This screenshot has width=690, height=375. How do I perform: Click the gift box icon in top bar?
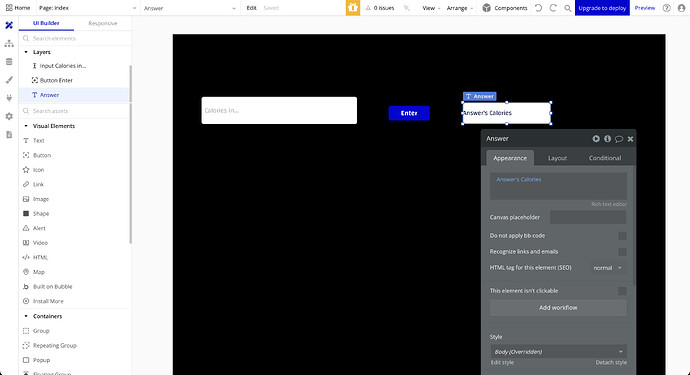352,7
